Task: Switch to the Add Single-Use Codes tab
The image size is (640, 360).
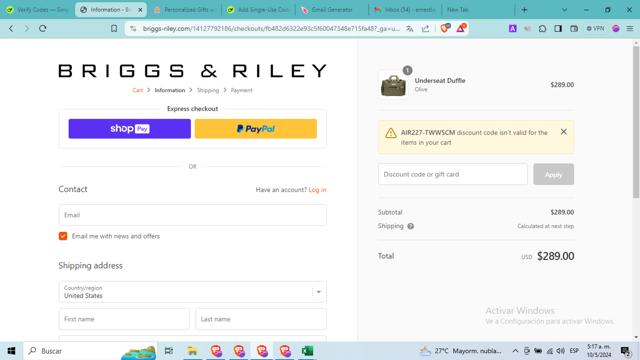Action: pyautogui.click(x=258, y=10)
